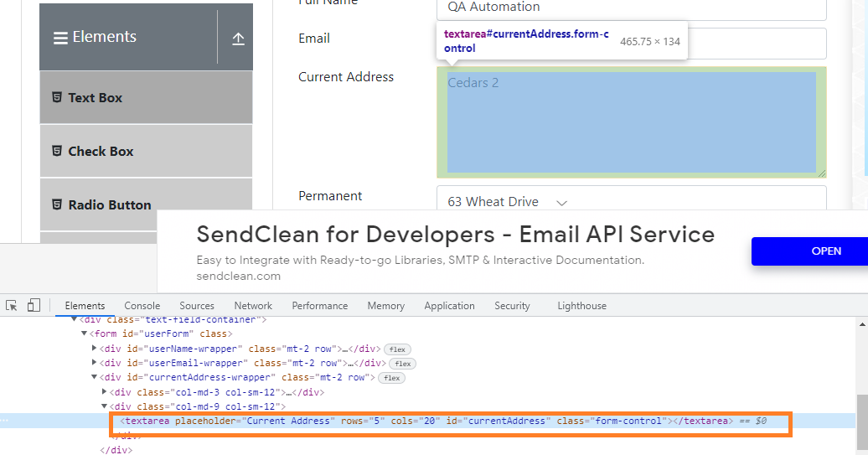Open the Text Box sidebar item

point(146,97)
